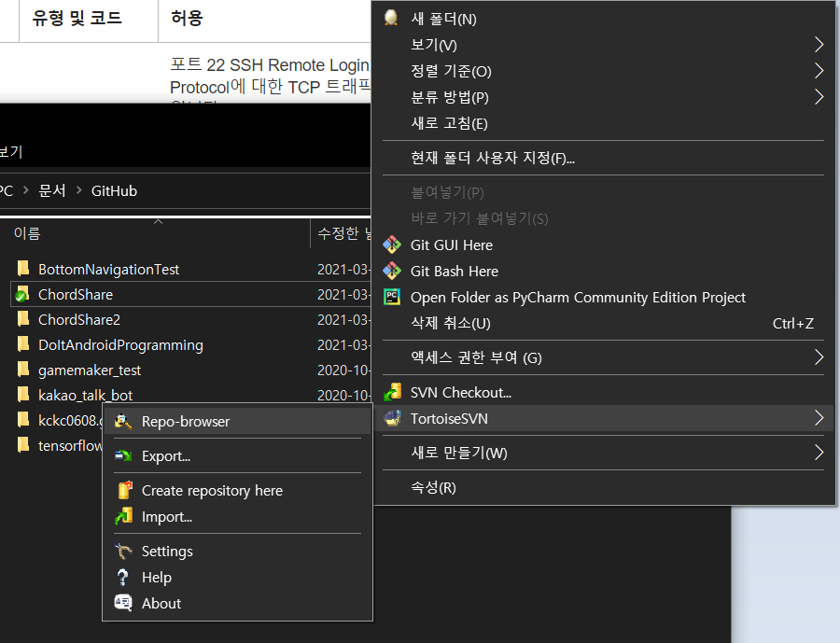Click the About icon
The height and width of the screenshot is (643, 840).
point(123,603)
